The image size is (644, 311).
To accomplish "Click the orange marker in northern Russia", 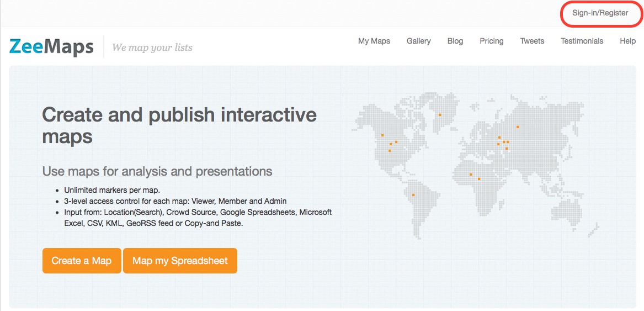I will (x=518, y=127).
